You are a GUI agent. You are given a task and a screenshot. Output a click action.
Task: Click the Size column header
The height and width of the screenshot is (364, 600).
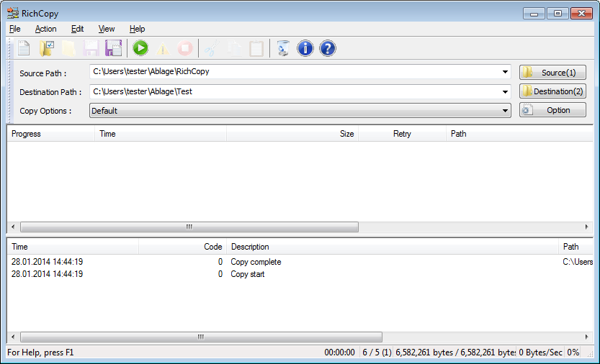coord(292,134)
